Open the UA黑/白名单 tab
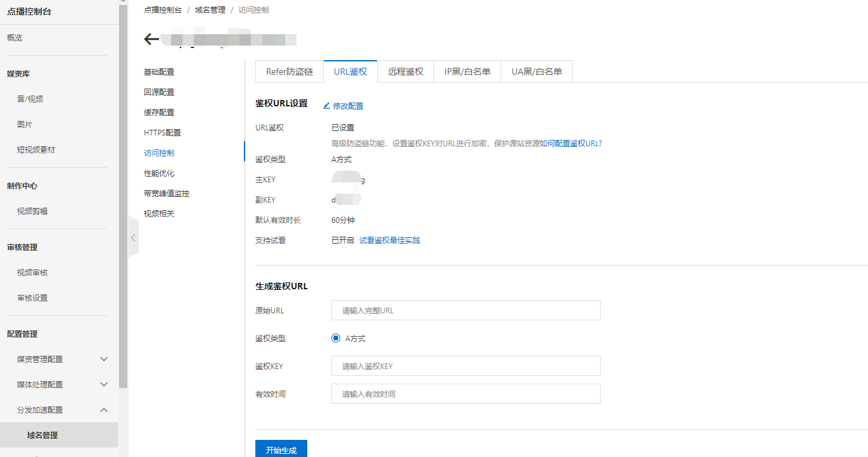Viewport: 868px width, 457px height. coord(537,72)
